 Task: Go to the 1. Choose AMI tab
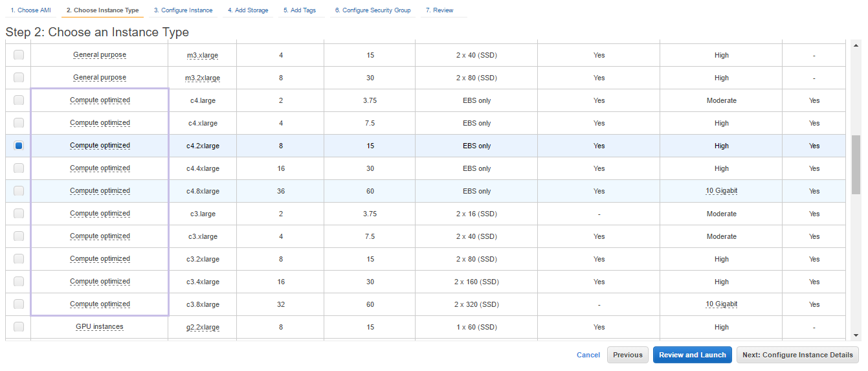click(x=30, y=10)
